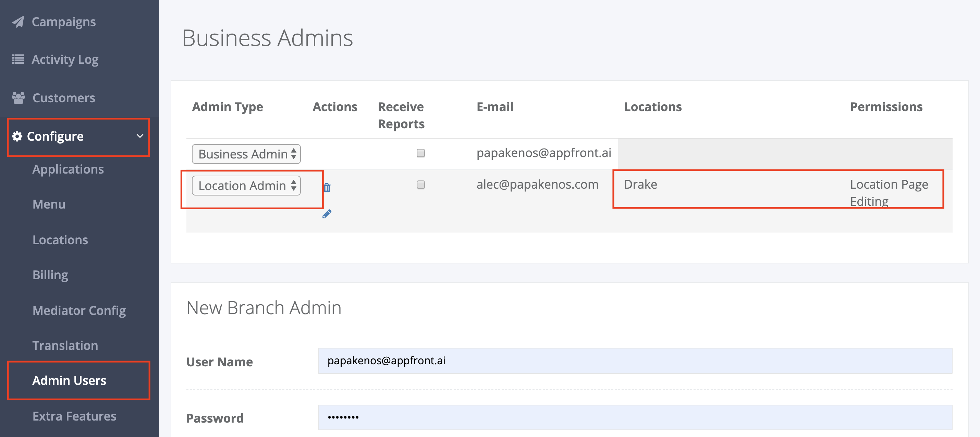Viewport: 980px width, 437px height.
Task: Click the User Name input field
Action: pyautogui.click(x=635, y=361)
